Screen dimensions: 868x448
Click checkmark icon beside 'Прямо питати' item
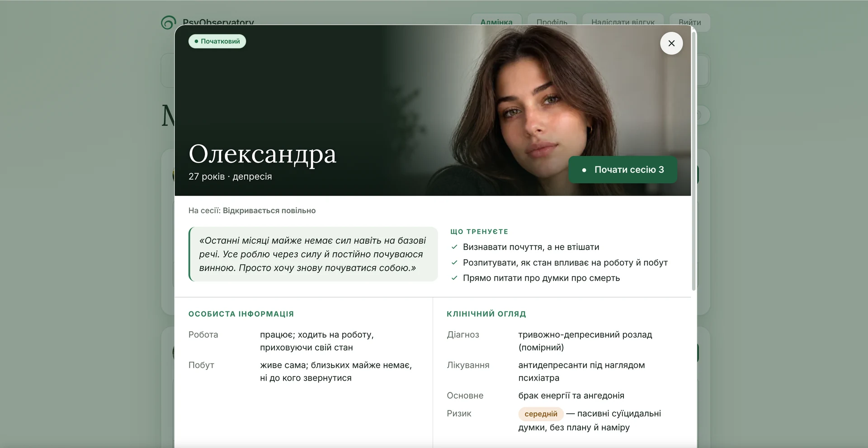pos(454,278)
